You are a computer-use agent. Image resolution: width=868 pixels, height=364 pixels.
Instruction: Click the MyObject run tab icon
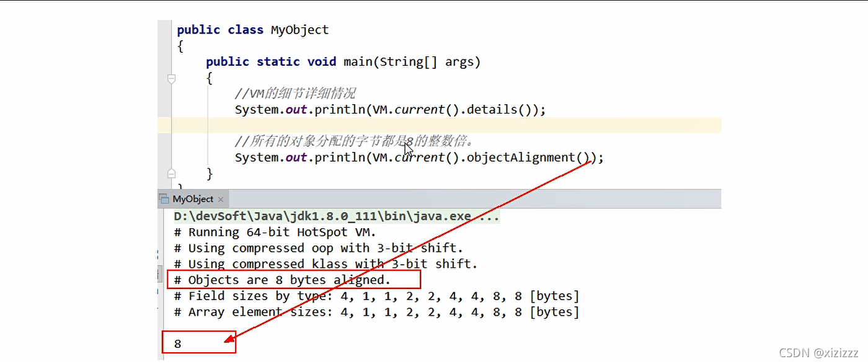click(x=164, y=199)
